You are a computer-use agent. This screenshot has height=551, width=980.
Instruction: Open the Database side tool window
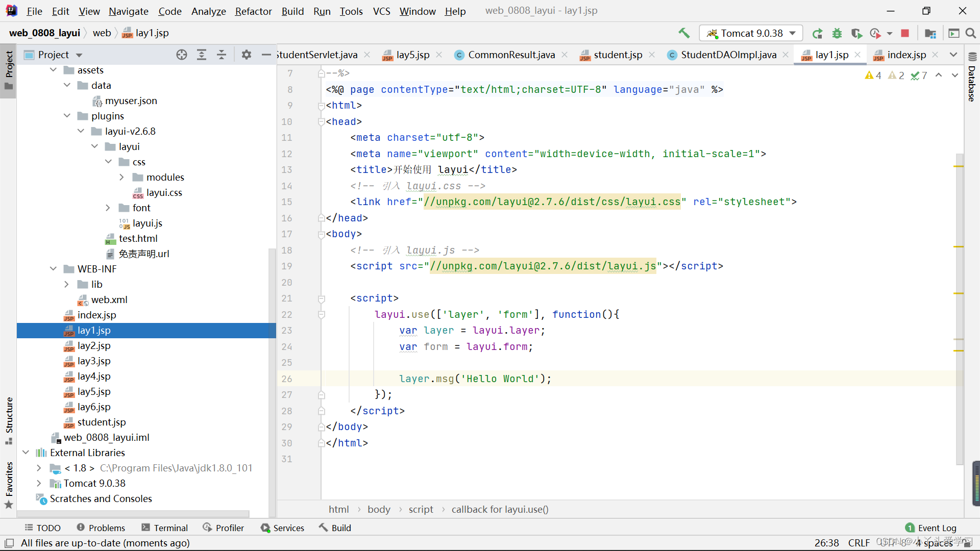click(x=972, y=77)
